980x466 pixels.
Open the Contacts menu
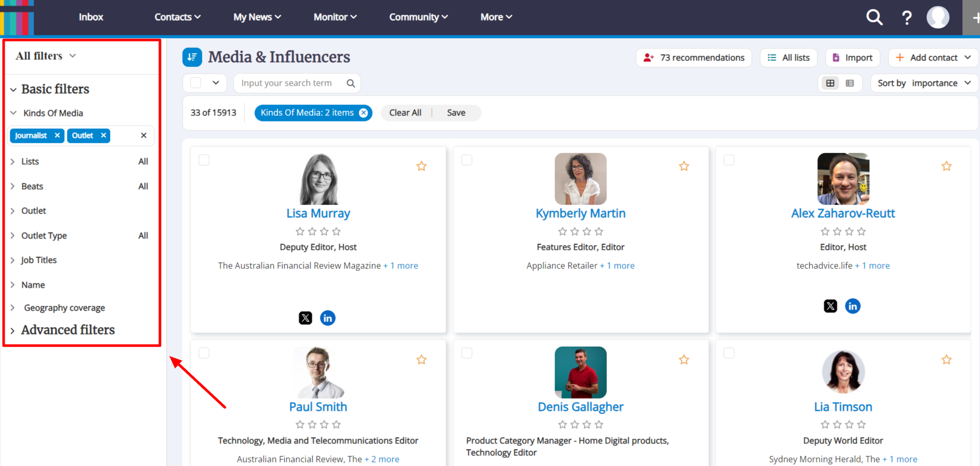[x=177, y=17]
